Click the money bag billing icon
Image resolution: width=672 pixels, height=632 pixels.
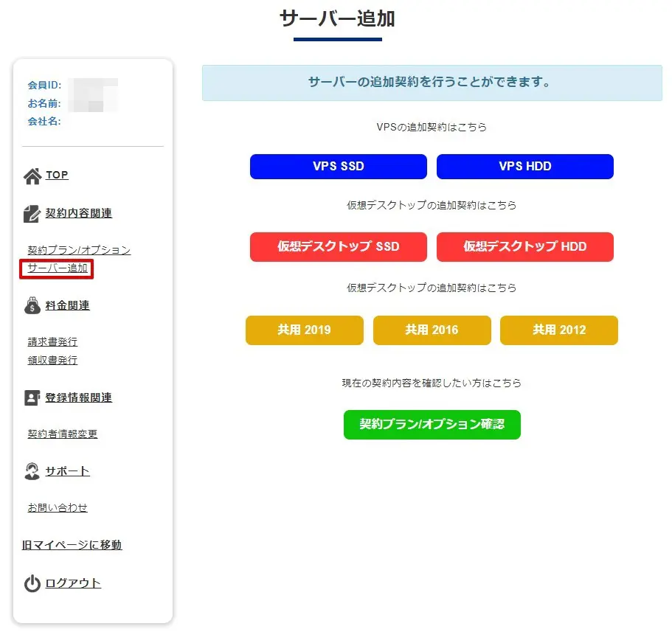tap(32, 306)
